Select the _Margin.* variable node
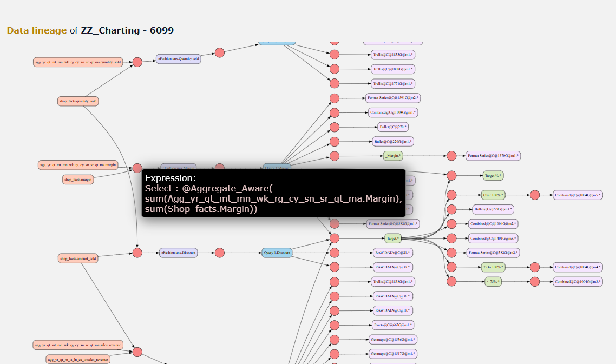The height and width of the screenshot is (364, 616). click(393, 156)
